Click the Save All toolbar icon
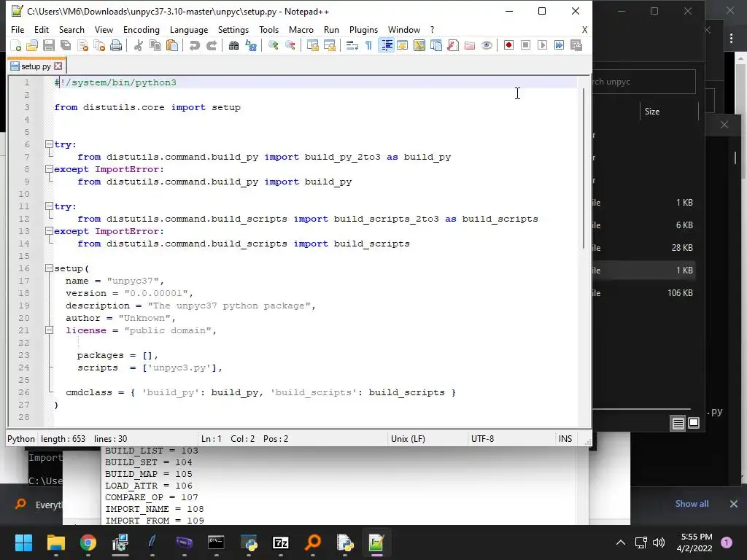Screen dimensions: 747x560 (66, 45)
